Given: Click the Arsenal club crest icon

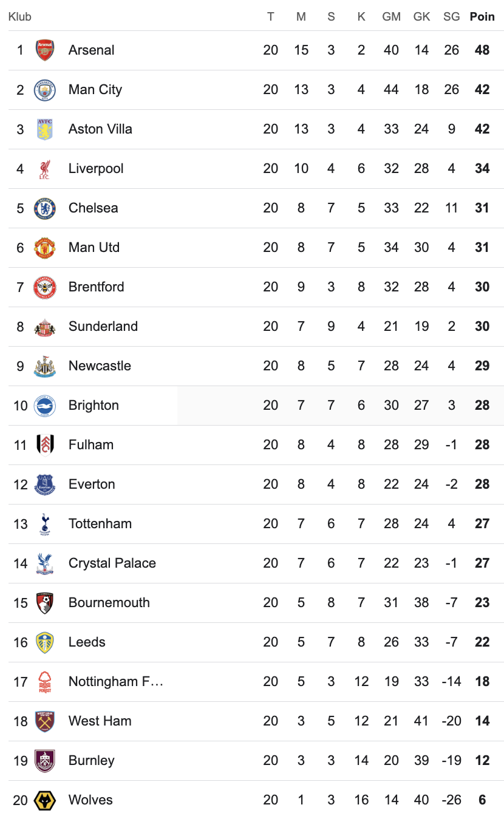Looking at the screenshot, I should coord(45,50).
